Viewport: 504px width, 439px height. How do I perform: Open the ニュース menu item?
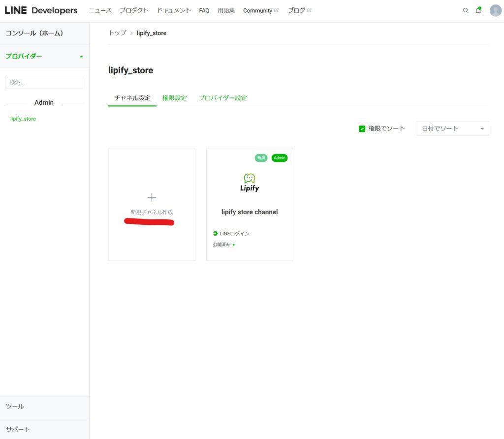100,10
